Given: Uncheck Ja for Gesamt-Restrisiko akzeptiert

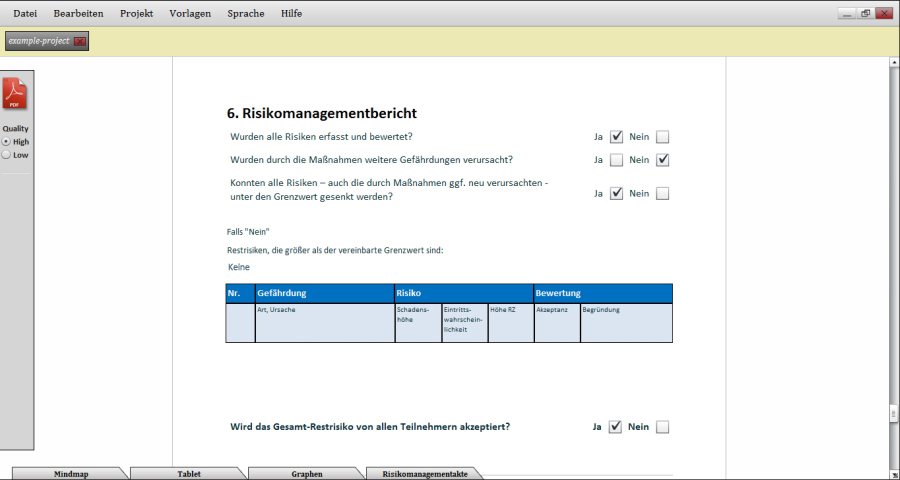Looking at the screenshot, I should point(615,427).
